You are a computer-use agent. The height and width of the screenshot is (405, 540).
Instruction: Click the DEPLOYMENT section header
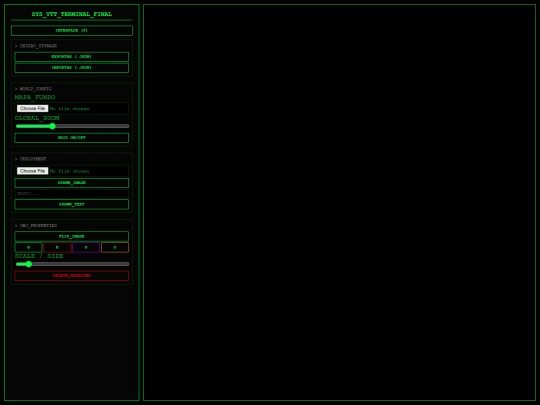click(31, 159)
